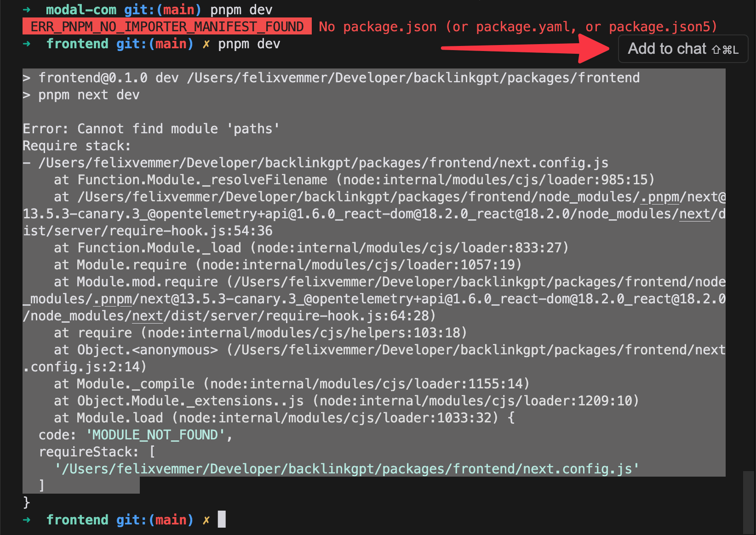Click the Add to chat button
Screen dimensions: 756x535
683,49
